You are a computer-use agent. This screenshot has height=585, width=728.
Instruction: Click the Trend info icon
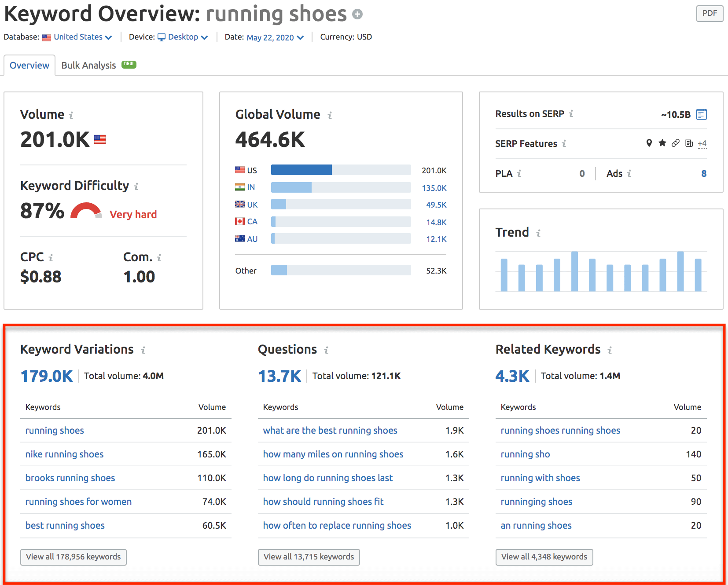(x=538, y=233)
